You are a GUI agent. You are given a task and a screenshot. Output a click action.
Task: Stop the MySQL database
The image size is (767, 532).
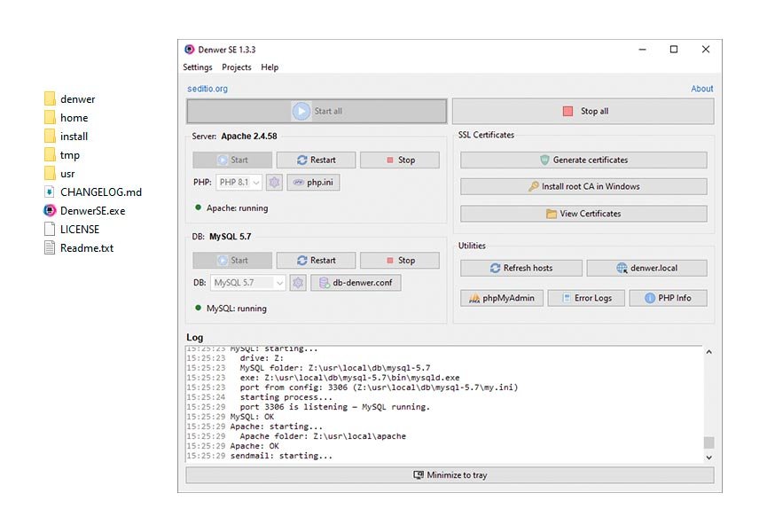point(400,260)
